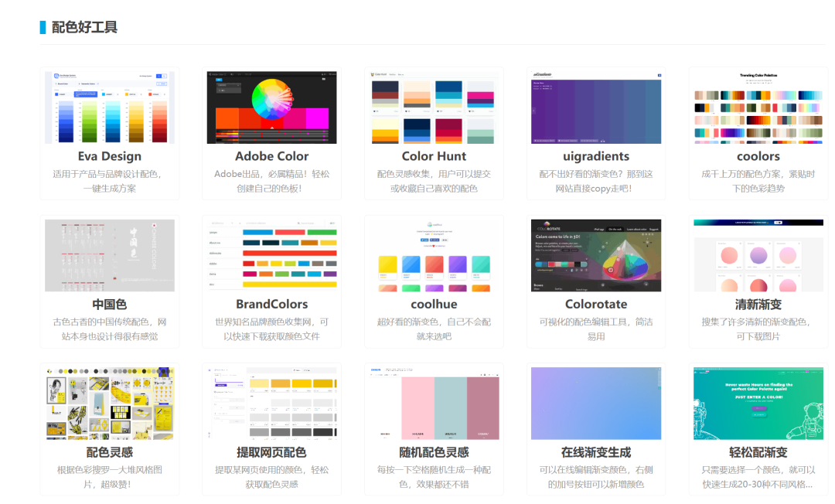
Task: Click the 随机配色灵感 title
Action: click(x=434, y=452)
